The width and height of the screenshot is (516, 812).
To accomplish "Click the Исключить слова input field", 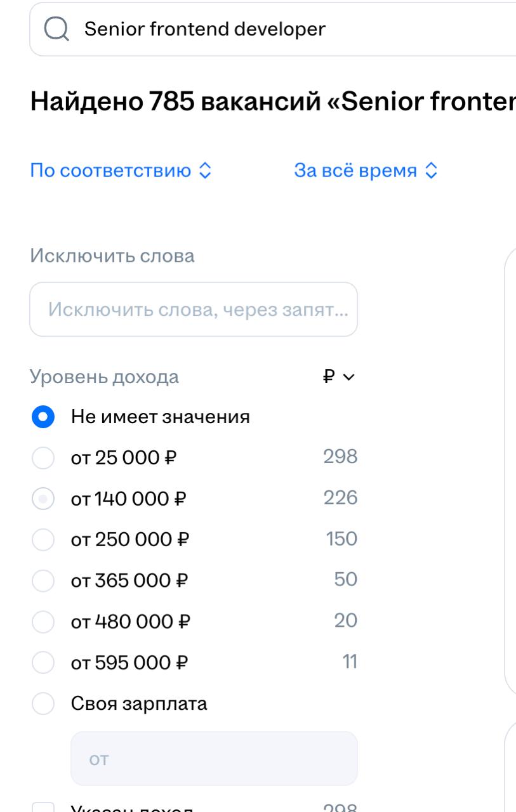I will click(194, 310).
